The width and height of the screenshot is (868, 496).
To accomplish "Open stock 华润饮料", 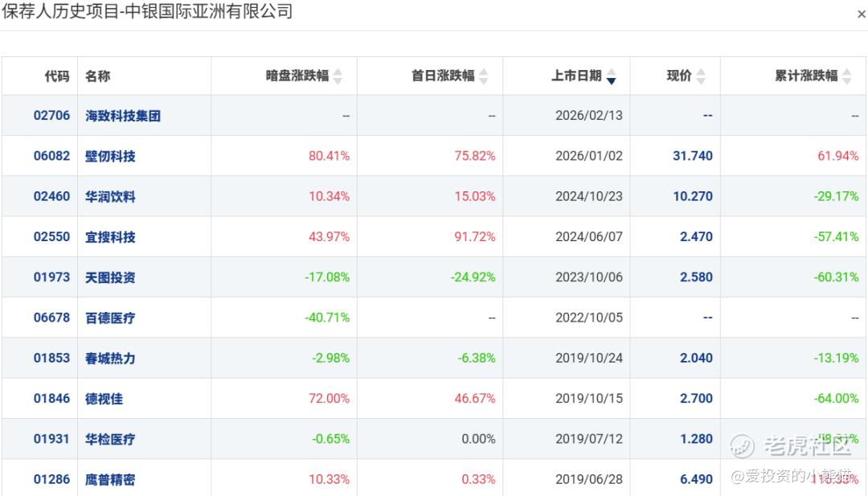I will tap(110, 196).
